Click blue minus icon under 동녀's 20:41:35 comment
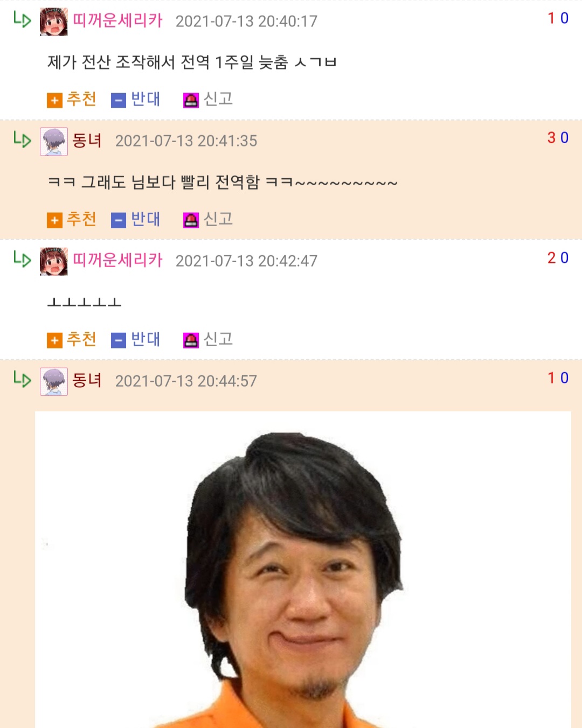The height and width of the screenshot is (728, 582). pos(119,220)
